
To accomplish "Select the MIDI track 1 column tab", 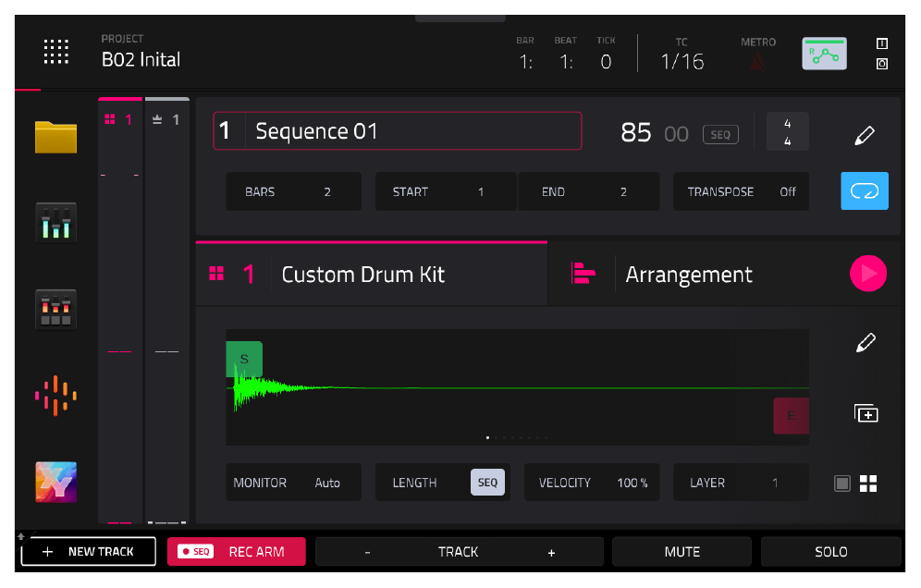I will point(167,119).
